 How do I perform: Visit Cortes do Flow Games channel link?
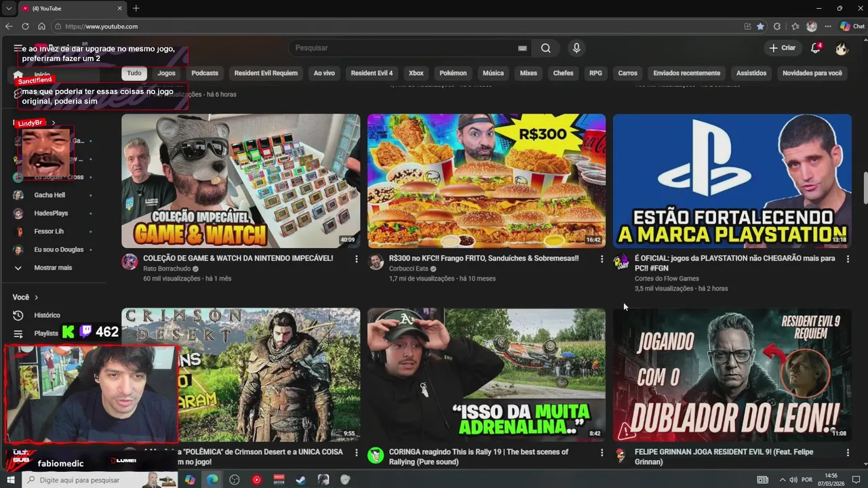(667, 279)
